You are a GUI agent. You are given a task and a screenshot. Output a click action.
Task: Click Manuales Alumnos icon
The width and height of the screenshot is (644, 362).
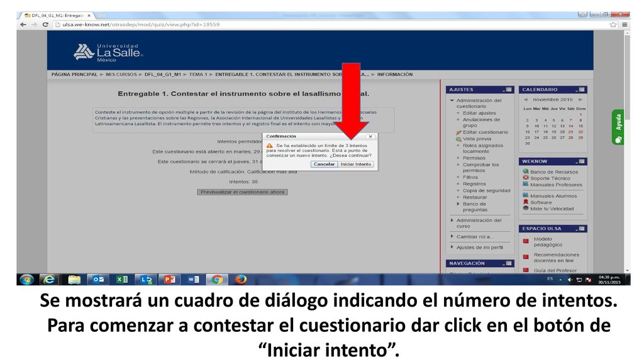click(x=525, y=195)
